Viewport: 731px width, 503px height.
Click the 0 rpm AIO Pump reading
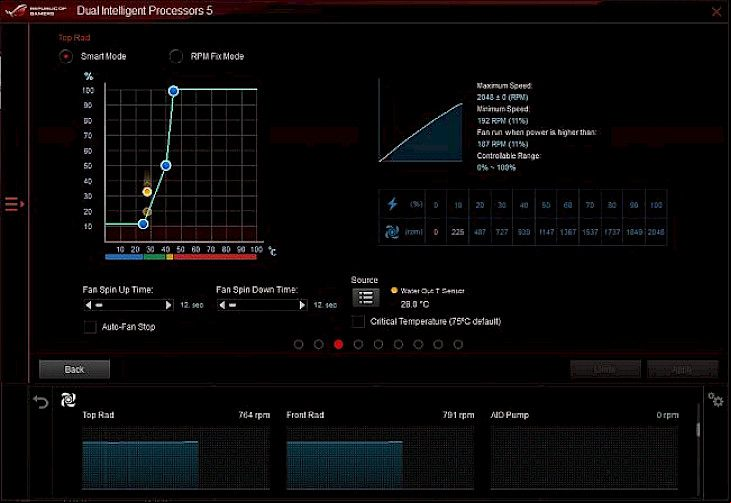click(668, 415)
